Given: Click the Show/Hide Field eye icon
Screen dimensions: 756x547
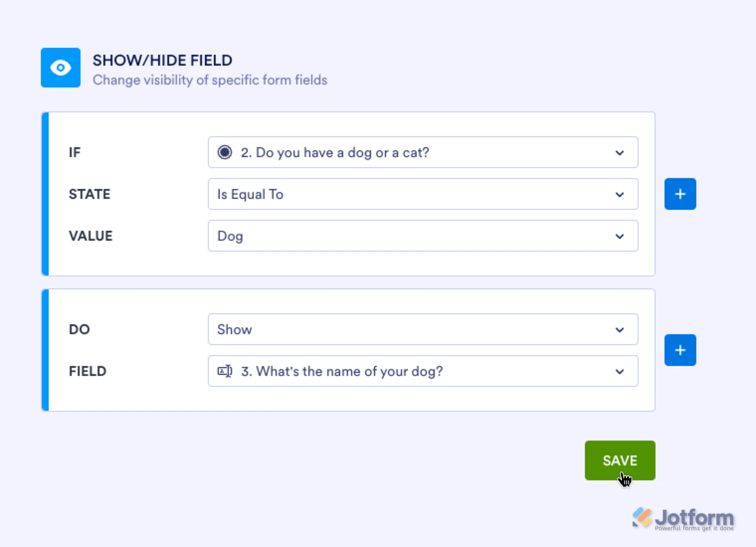Looking at the screenshot, I should click(x=60, y=68).
